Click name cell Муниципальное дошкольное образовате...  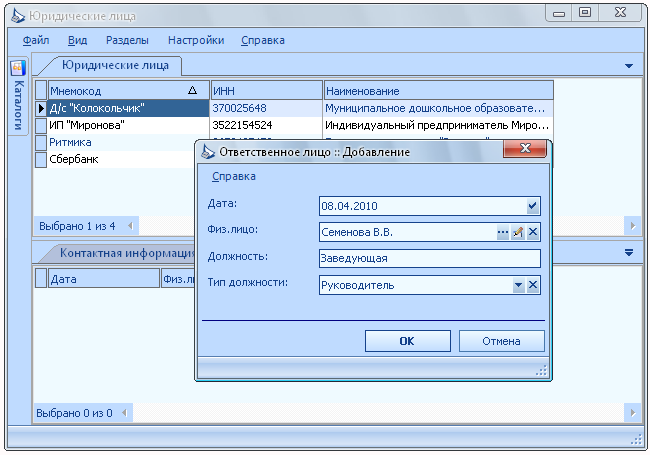pyautogui.click(x=439, y=108)
